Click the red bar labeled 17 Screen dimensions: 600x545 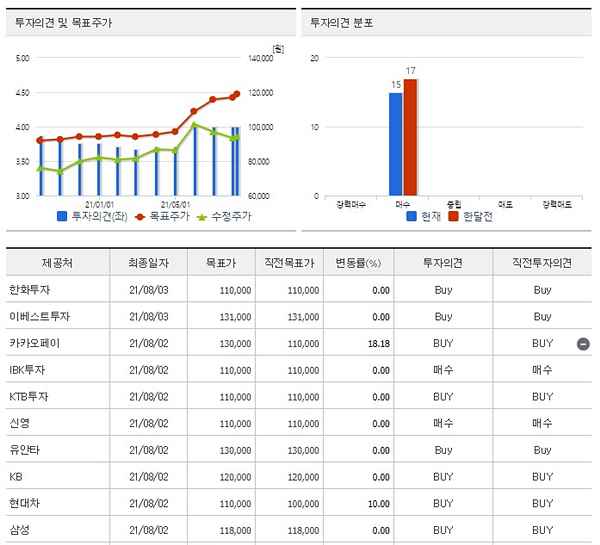(x=410, y=137)
